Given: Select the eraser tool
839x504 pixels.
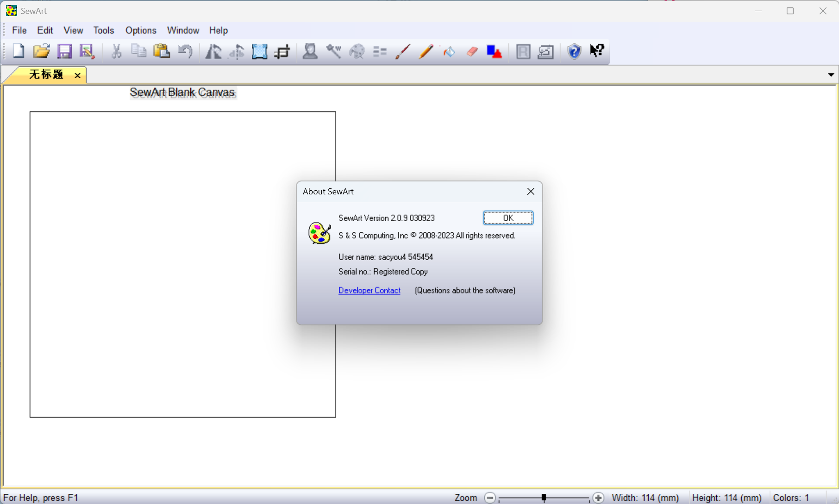Looking at the screenshot, I should [x=472, y=51].
